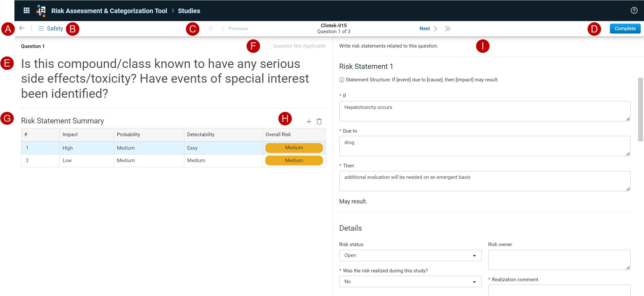
Task: Open the Risk status dropdown
Action: click(x=410, y=255)
